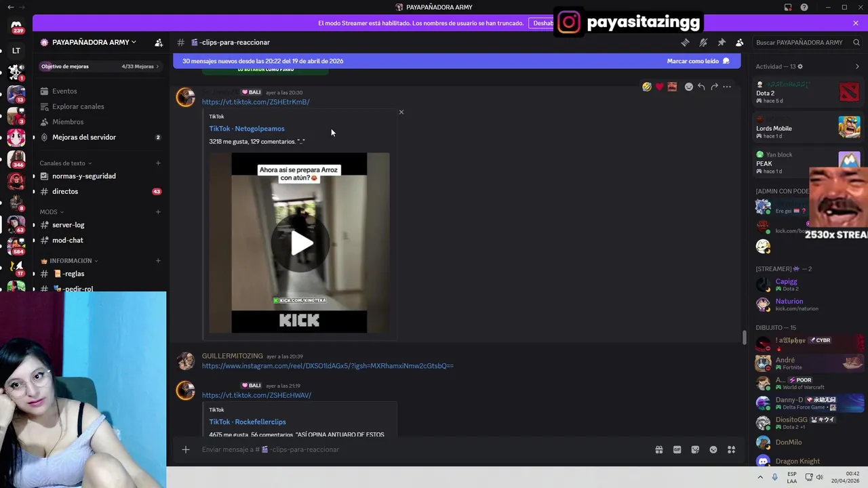Open the taskbar volume icon
The width and height of the screenshot is (868, 488).
click(x=820, y=477)
